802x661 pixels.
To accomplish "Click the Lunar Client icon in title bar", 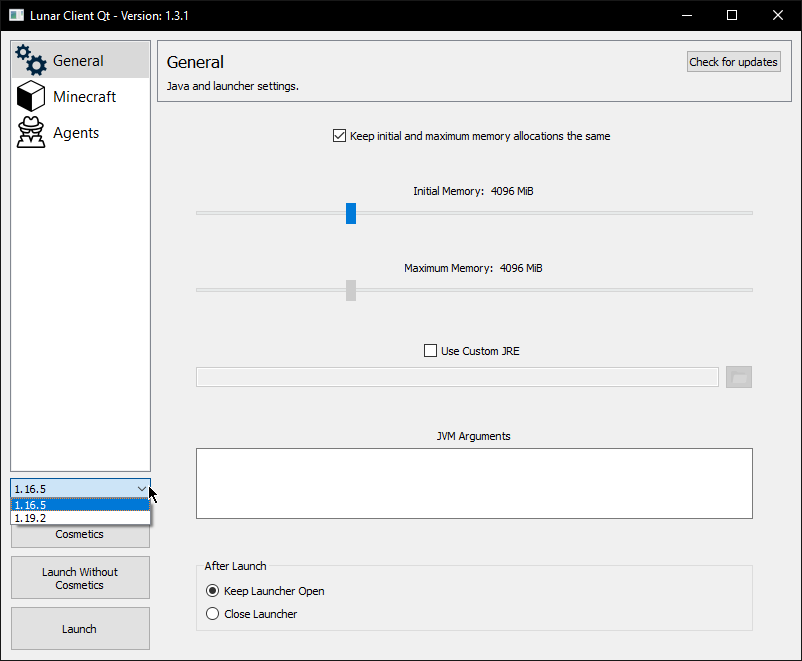I will point(15,15).
